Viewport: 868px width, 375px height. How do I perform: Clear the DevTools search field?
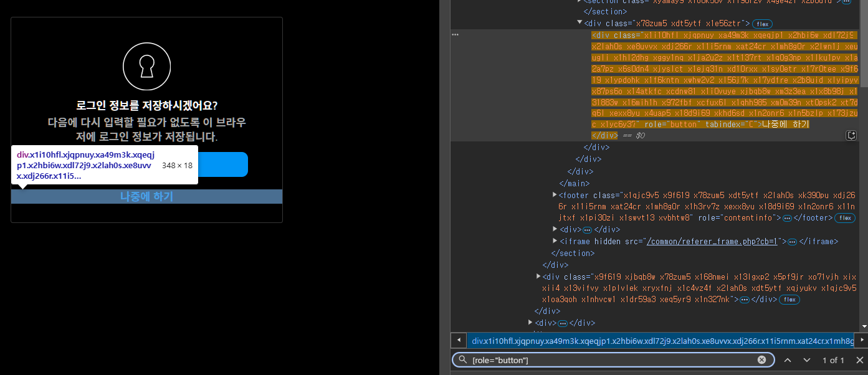[761, 360]
